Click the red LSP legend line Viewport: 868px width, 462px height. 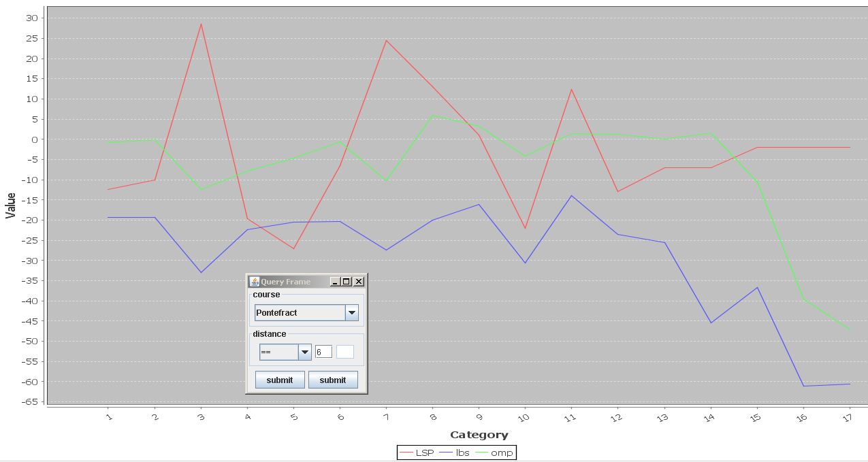tap(406, 452)
